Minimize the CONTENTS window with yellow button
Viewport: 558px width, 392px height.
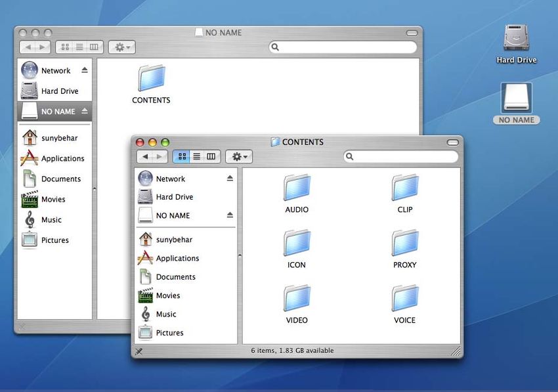coord(153,142)
